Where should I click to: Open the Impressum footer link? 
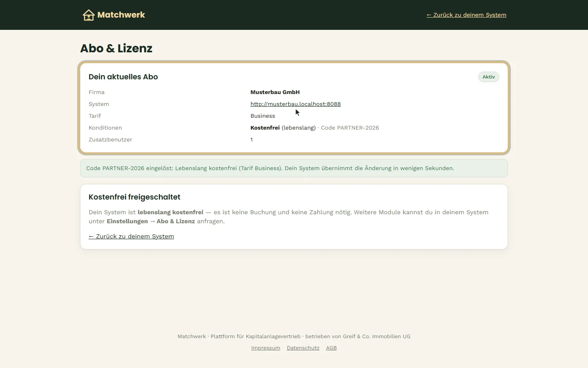coord(266,348)
